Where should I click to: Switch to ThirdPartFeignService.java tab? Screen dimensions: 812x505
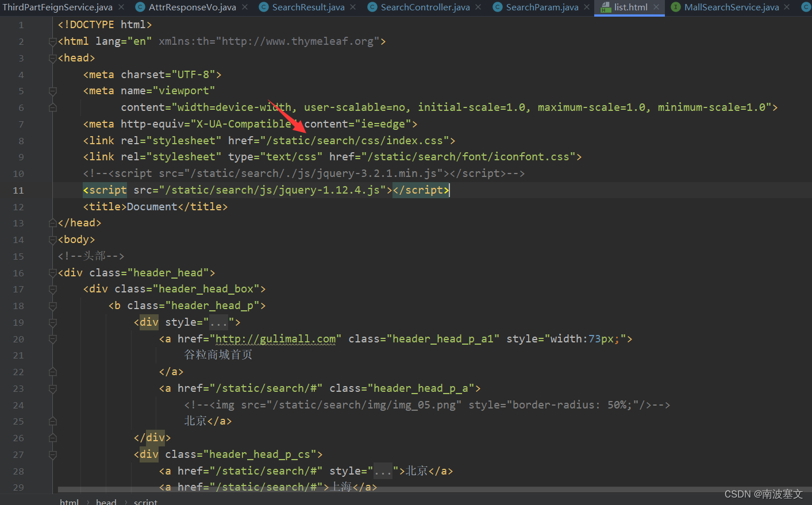(x=57, y=7)
